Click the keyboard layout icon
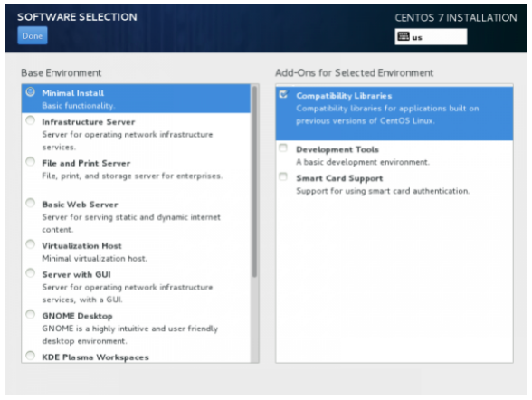Screen dimensions: 532x400 tap(404, 36)
